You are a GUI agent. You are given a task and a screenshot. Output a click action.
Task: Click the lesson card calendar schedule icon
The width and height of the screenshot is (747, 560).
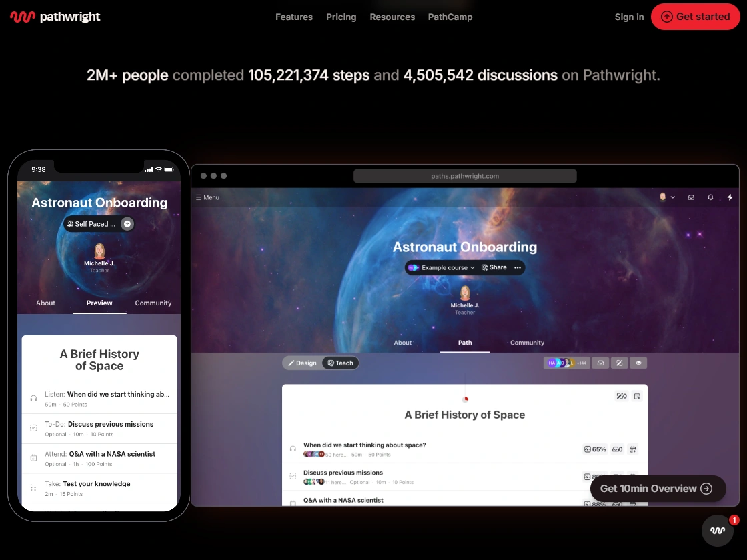pos(637,396)
